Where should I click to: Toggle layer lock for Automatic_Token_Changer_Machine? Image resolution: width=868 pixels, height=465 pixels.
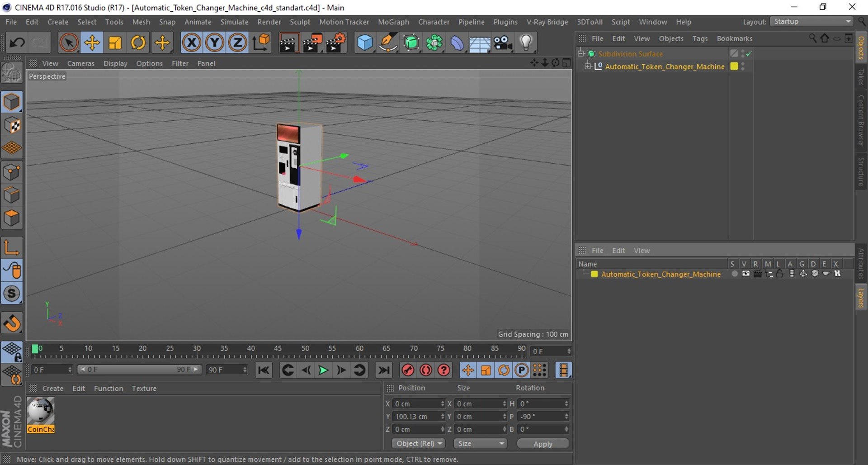(779, 274)
